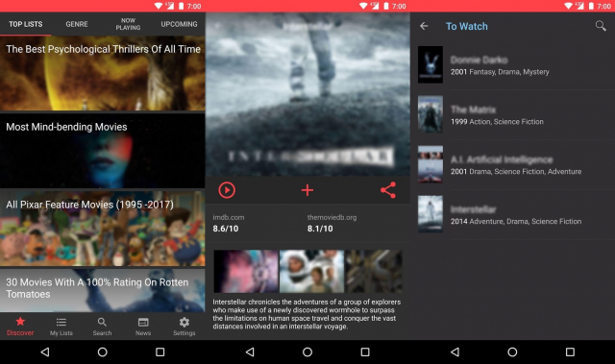Search within the To Watch list

(x=601, y=26)
